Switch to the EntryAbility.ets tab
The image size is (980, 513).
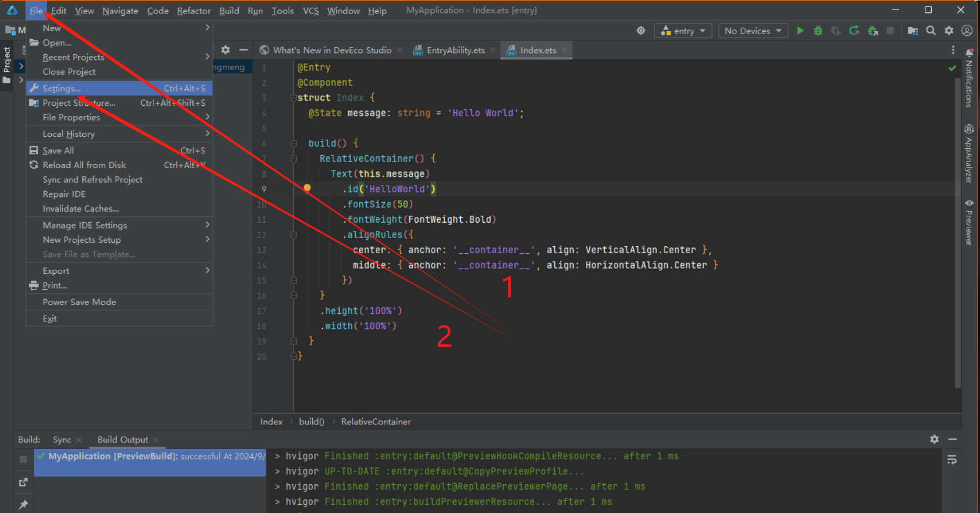pos(455,50)
